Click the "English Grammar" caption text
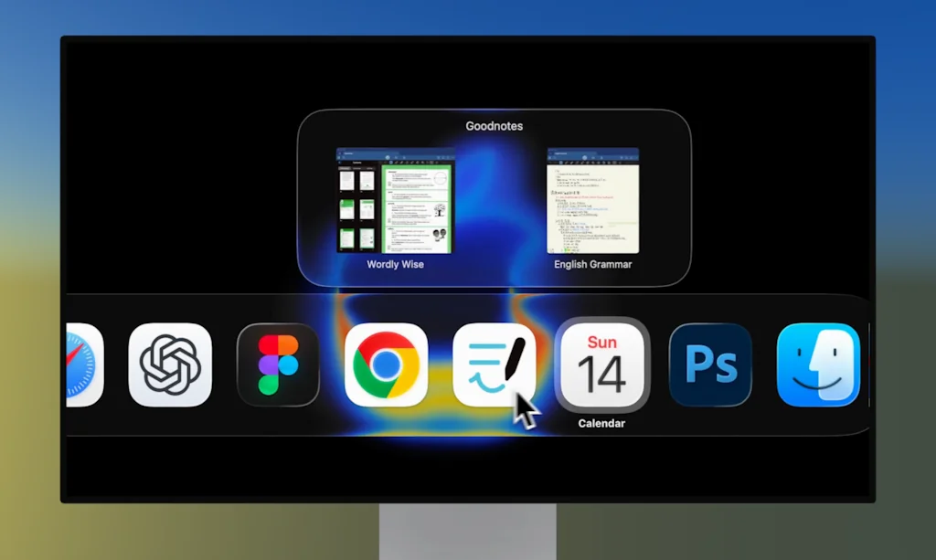 click(592, 265)
